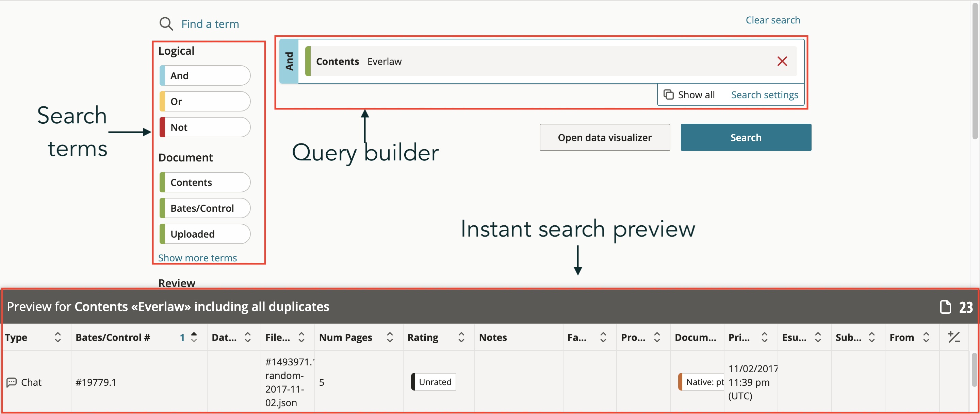Toggle the And operator block in query builder
Image resolution: width=980 pixels, height=414 pixels.
click(289, 61)
